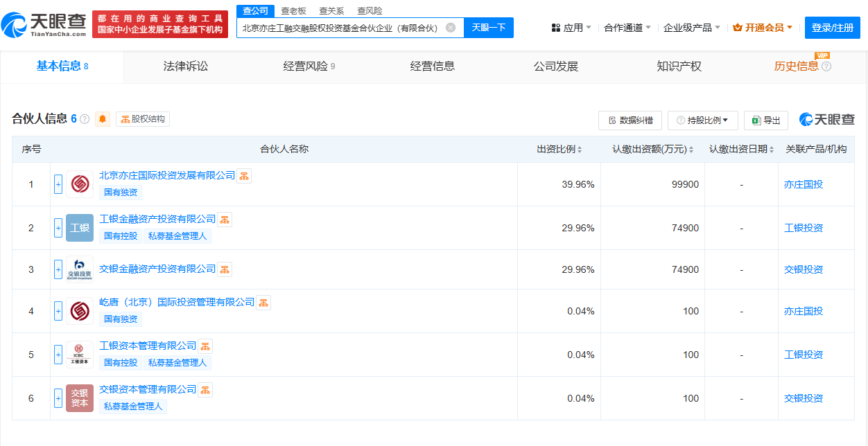868x446 pixels.
Task: Click the logo of 屹唐（北京）国际投资管理有限公司
Action: 80,311
